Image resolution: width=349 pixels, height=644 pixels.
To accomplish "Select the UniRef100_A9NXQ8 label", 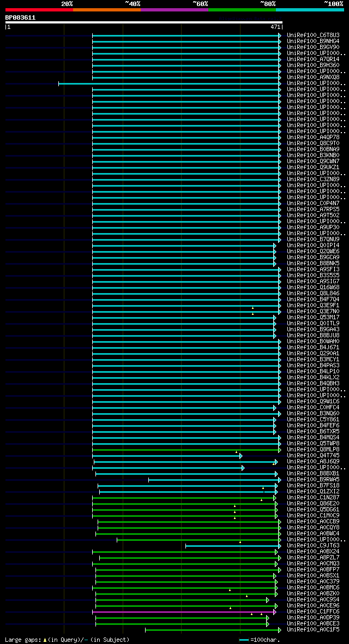I will [x=313, y=77].
